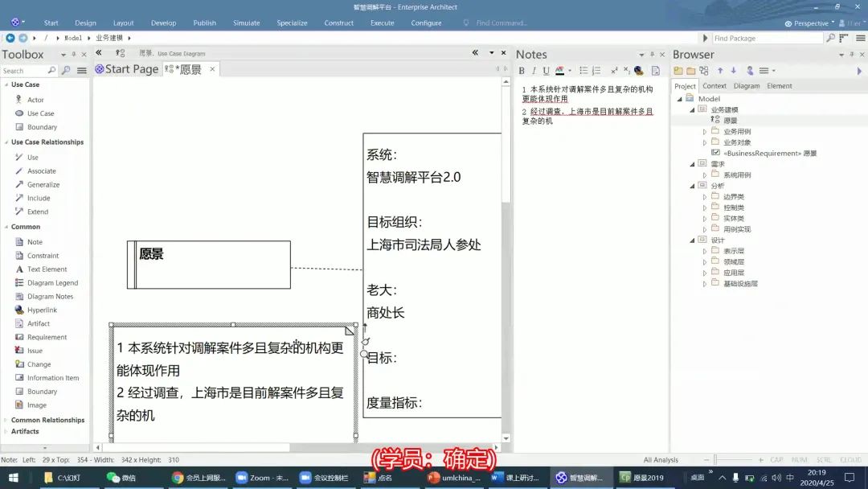Screen dimensions: 868x489
Task: Select the 实体类 folder in Browser
Action: 734,219
